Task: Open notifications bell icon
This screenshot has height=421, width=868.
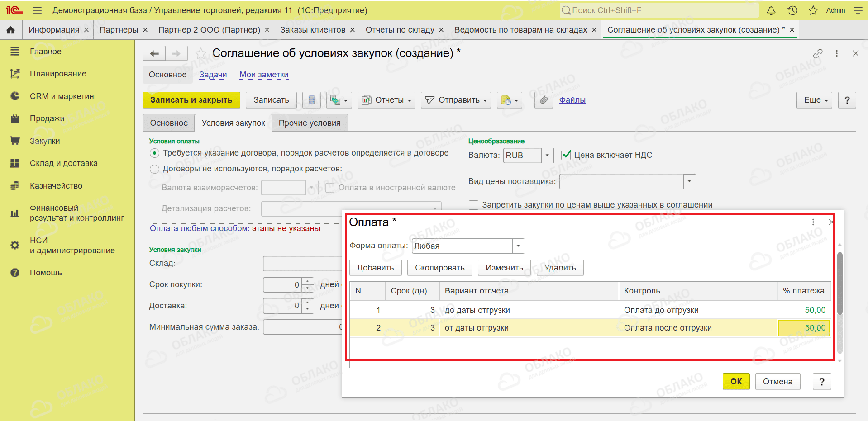Action: tap(771, 10)
